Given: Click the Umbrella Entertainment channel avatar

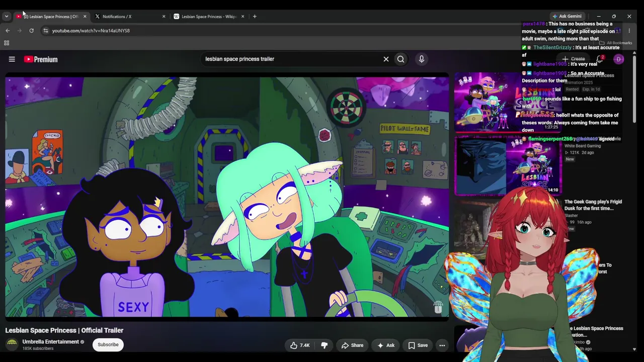Looking at the screenshot, I should coord(12,344).
